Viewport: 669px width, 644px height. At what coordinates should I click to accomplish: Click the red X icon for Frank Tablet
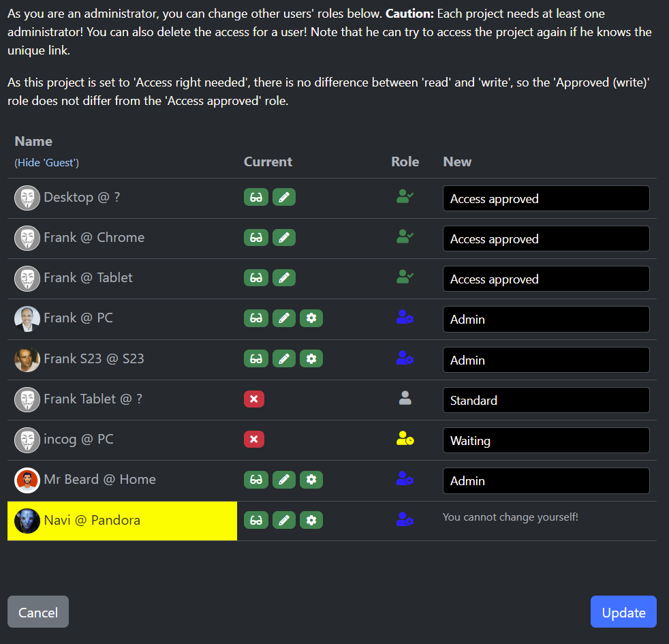254,399
